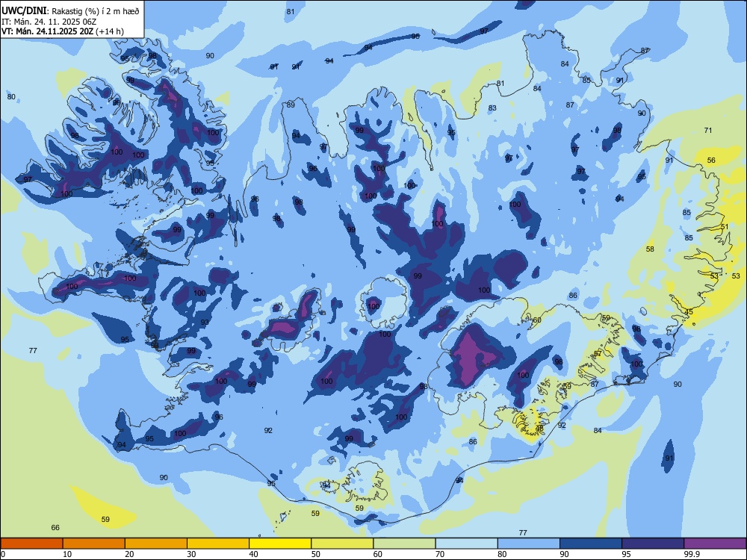
Task: Click the map value '48' in the yellow patch
Action: point(539,428)
